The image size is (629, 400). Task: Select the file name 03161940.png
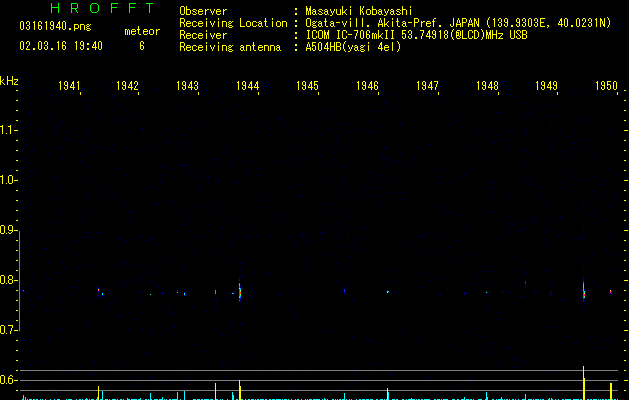tap(55, 27)
